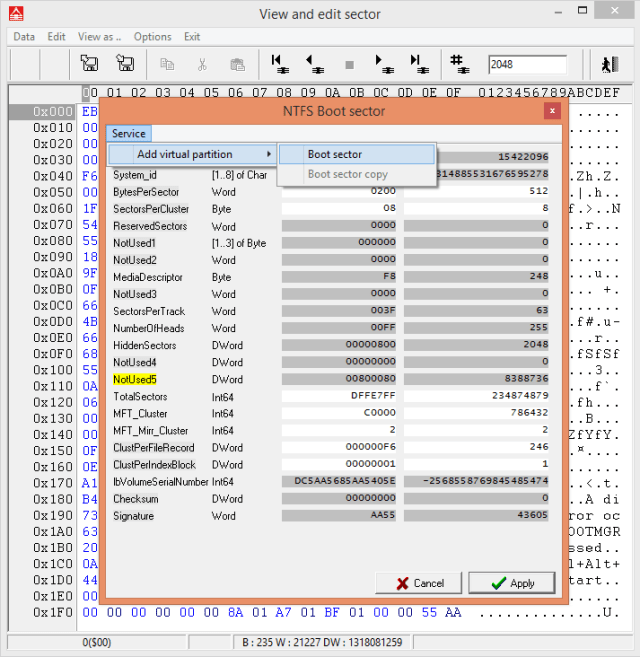Image resolution: width=640 pixels, height=657 pixels.
Task: Jump to the last sector
Action: click(x=417, y=64)
